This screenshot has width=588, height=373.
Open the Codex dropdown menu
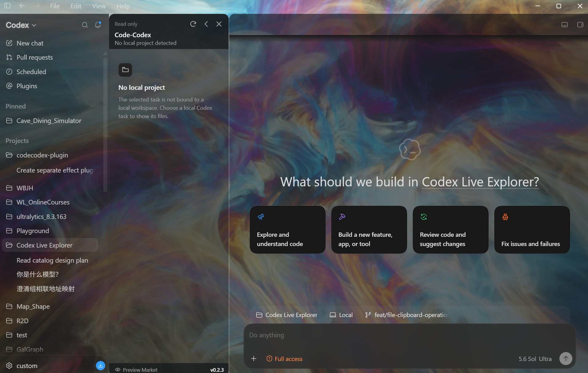pyautogui.click(x=21, y=25)
